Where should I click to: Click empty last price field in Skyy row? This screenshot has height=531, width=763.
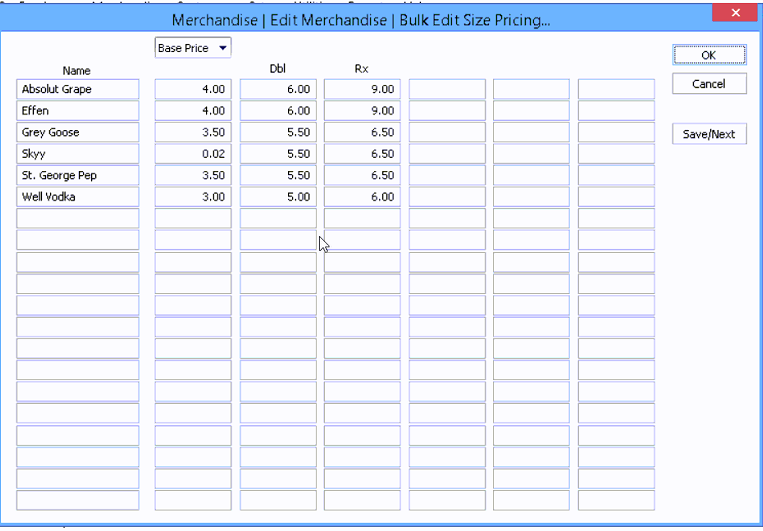617,154
